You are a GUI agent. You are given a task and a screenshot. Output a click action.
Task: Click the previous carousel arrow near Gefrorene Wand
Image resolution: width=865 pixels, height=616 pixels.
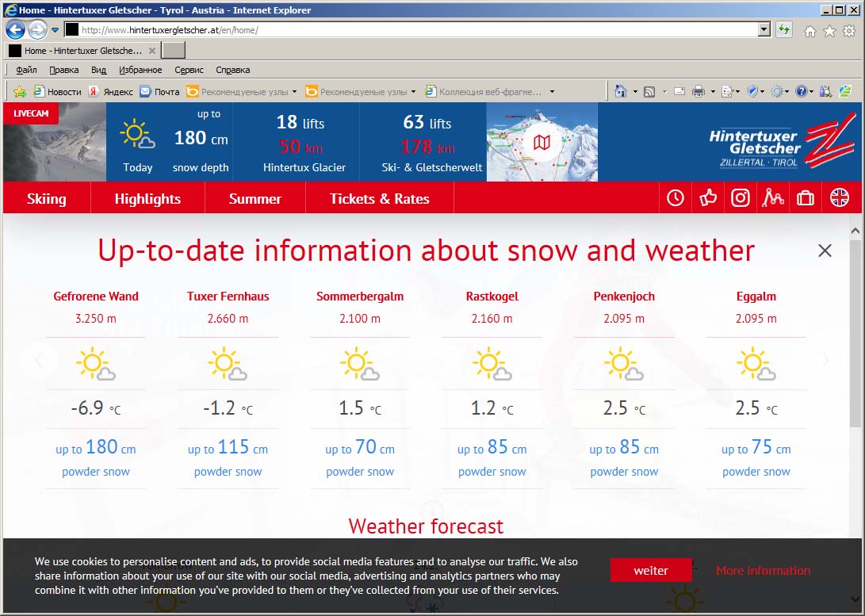pos(39,361)
